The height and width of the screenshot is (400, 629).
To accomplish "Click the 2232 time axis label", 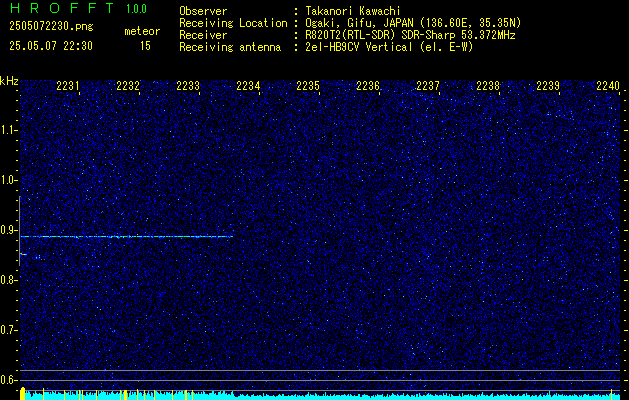I will [128, 86].
